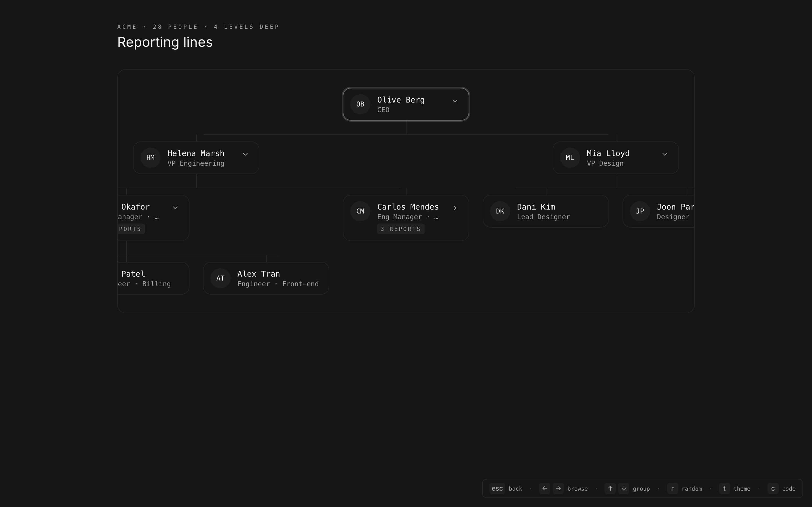Collapse the Okafor manager chevron

(175, 208)
